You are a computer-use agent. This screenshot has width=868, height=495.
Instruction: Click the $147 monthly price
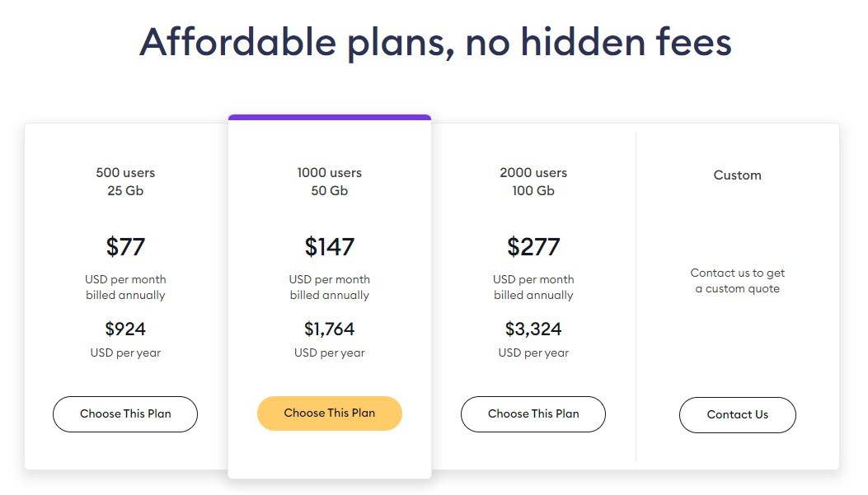330,246
